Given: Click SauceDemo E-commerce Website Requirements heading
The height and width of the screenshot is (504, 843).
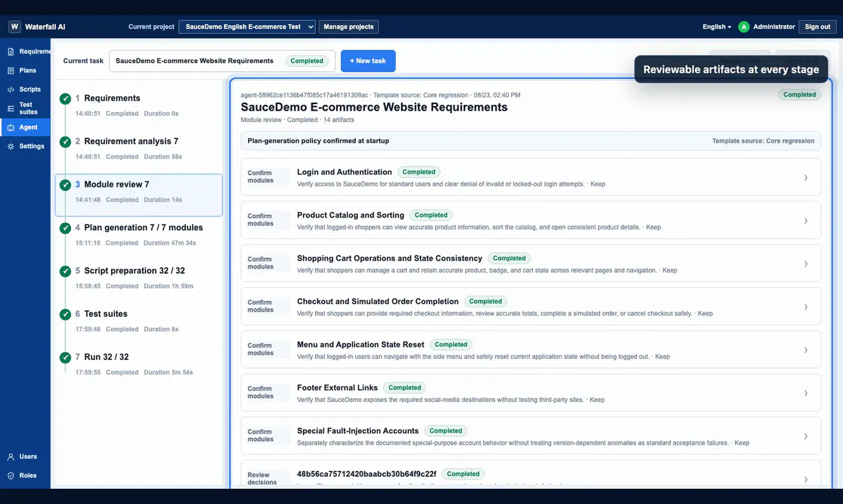Looking at the screenshot, I should 374,107.
